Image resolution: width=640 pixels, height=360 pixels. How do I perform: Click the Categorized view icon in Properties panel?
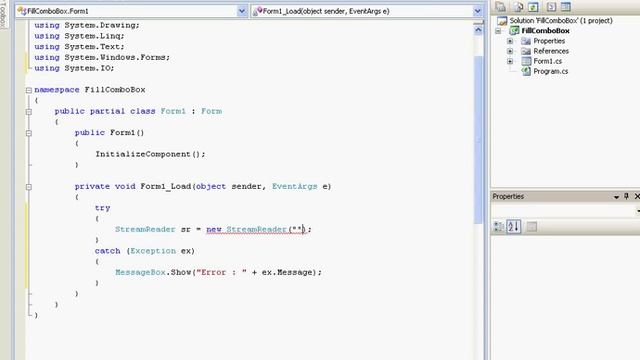(x=499, y=227)
